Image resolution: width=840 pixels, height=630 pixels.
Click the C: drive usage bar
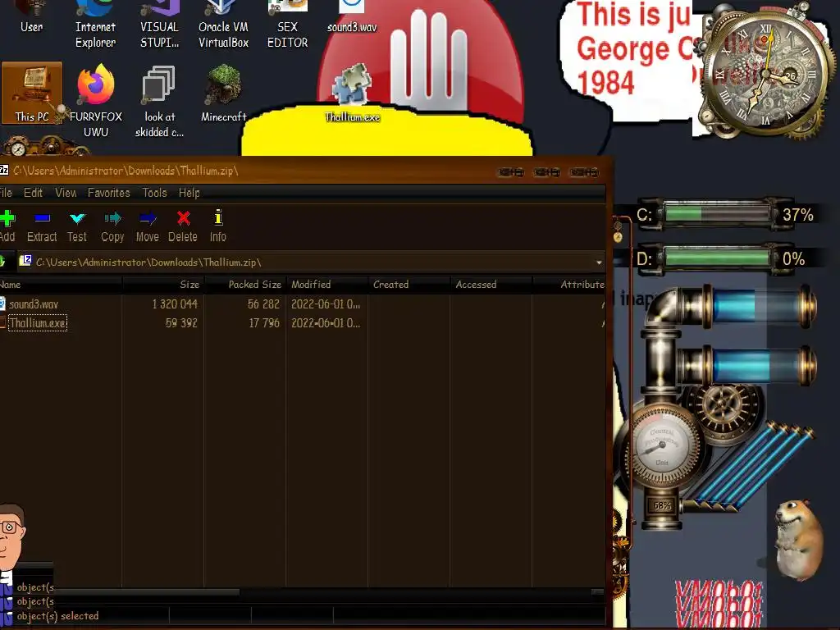coord(717,214)
